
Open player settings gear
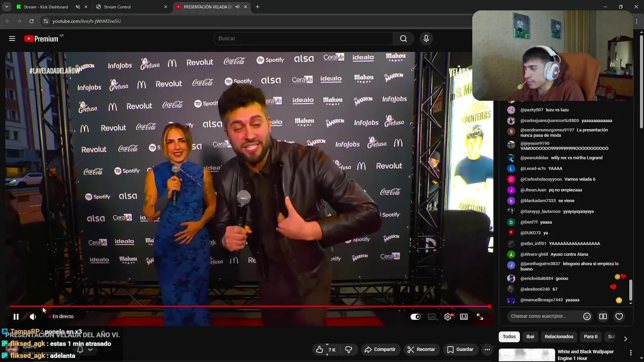tap(448, 317)
